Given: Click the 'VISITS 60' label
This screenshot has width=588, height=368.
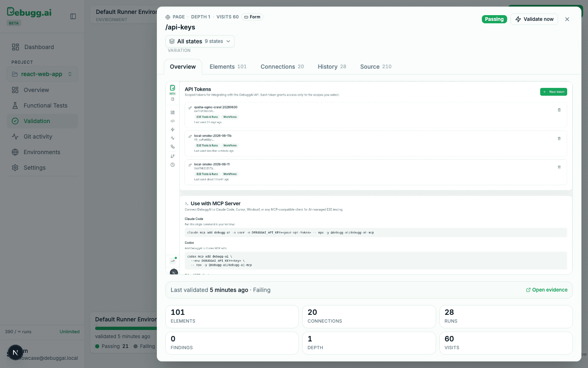Looking at the screenshot, I should [227, 17].
